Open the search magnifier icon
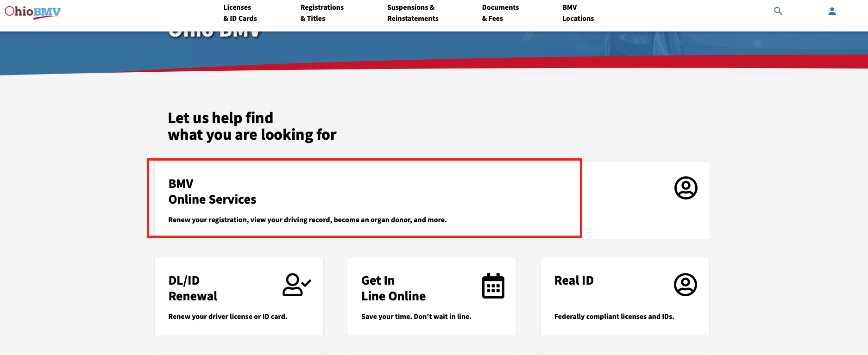868x355 pixels. coord(778,11)
